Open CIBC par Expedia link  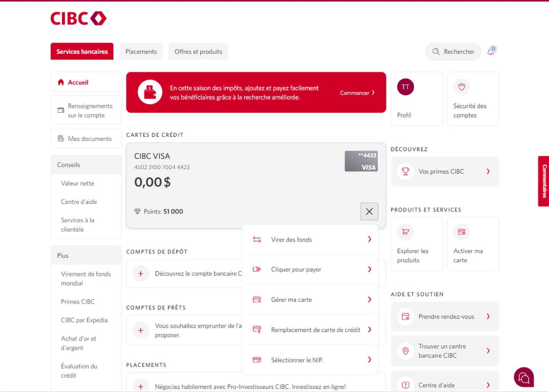click(84, 320)
